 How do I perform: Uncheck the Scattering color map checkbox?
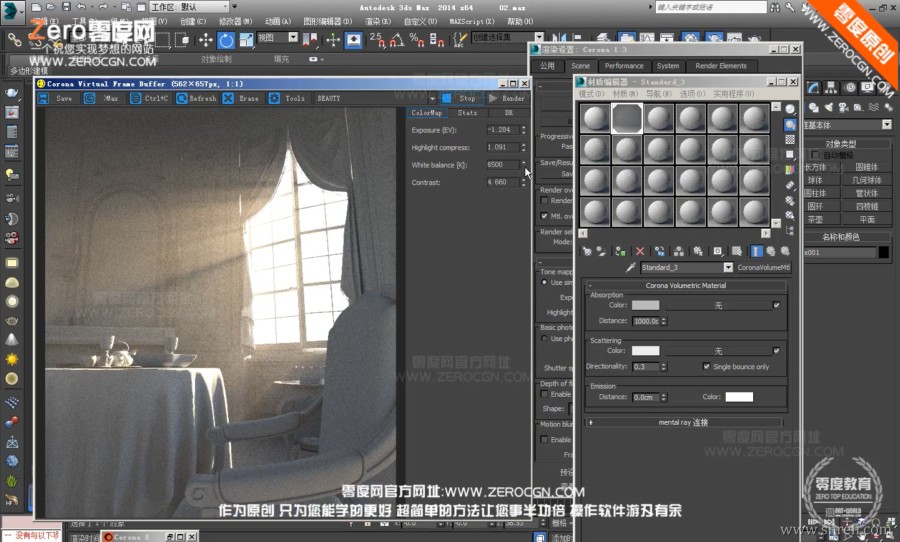tap(777, 351)
